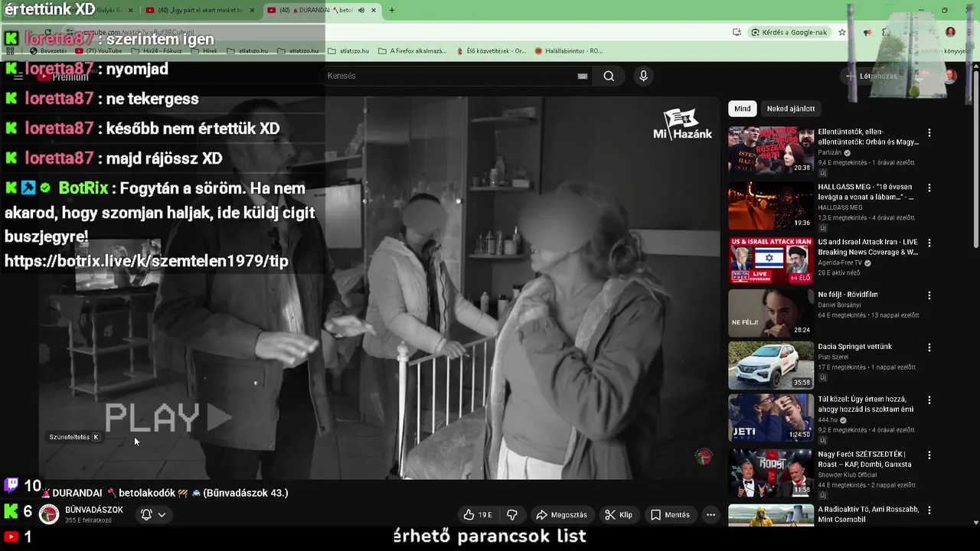Image resolution: width=980 pixels, height=551 pixels.
Task: Open options menu for Ne félj! Rövidfilm
Action: point(929,295)
